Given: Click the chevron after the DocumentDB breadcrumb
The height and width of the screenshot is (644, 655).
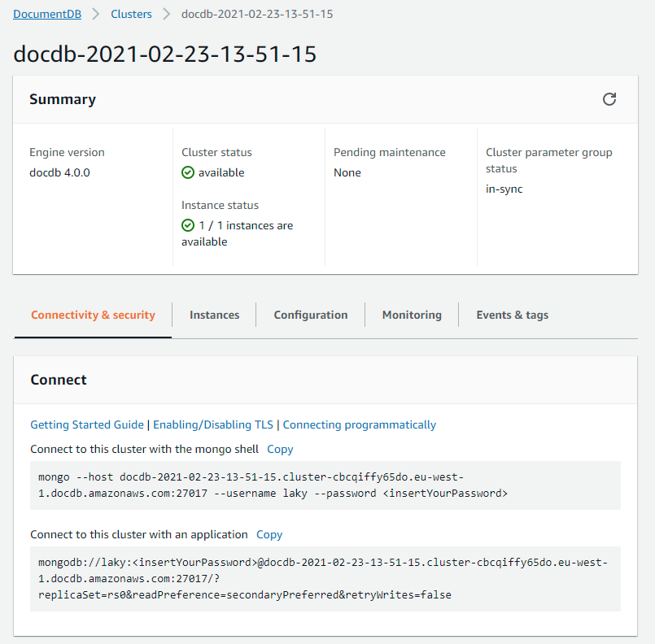Looking at the screenshot, I should coord(96,14).
